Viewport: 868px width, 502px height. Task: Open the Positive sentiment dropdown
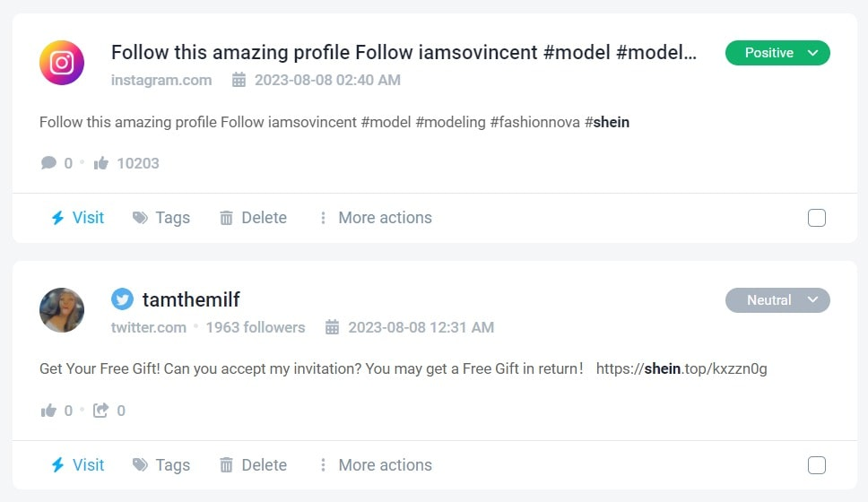tap(777, 53)
